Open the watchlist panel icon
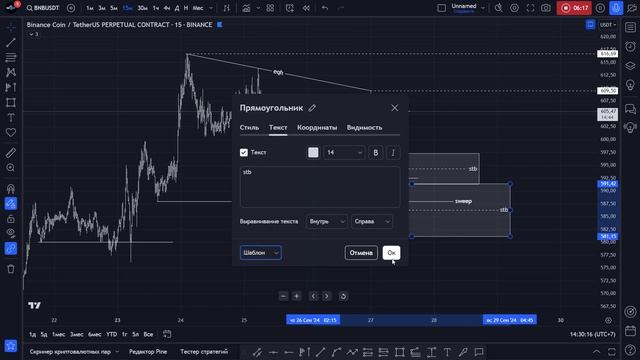The width and height of the screenshot is (640, 360). [x=630, y=27]
